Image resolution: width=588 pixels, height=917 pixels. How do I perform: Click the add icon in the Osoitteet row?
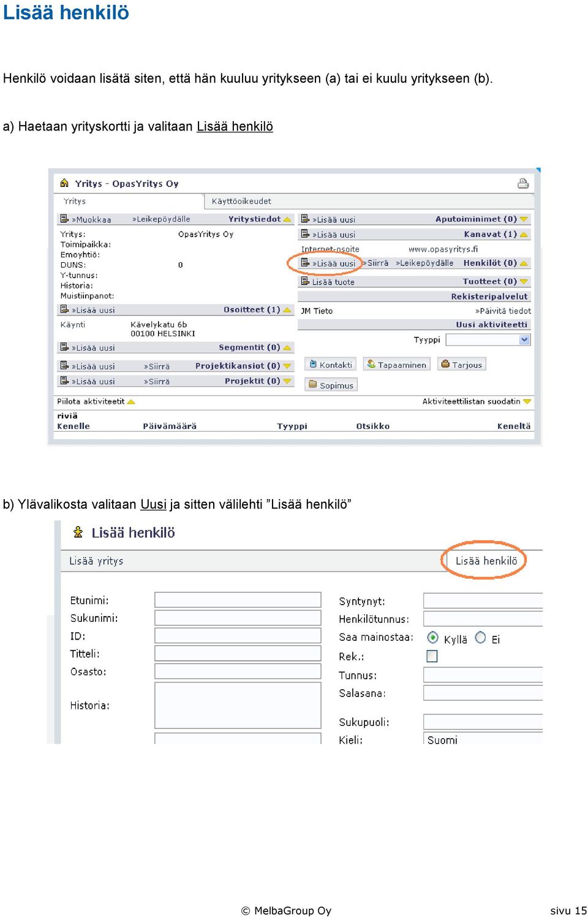click(64, 309)
